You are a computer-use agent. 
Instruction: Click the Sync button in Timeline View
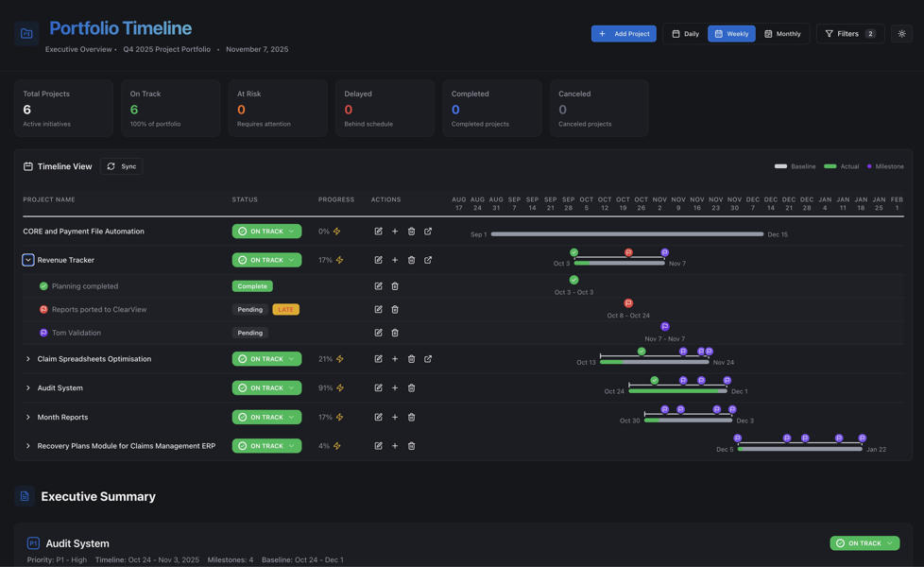(x=122, y=166)
